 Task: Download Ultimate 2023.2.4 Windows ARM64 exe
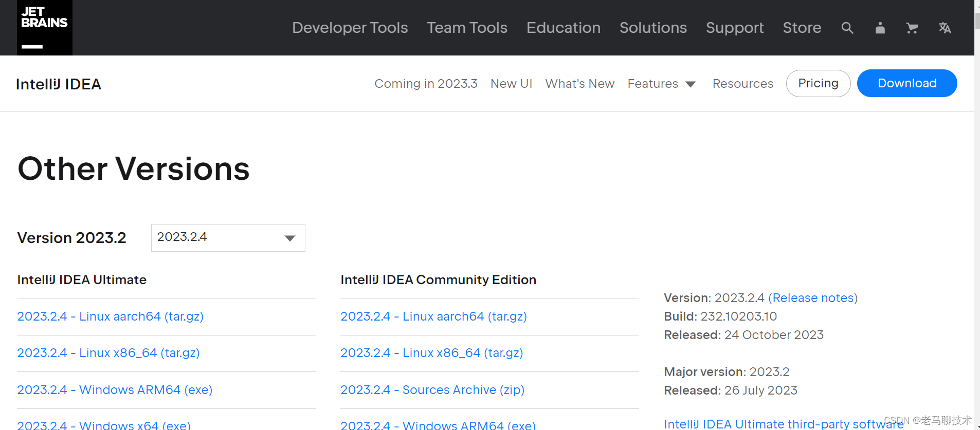115,390
